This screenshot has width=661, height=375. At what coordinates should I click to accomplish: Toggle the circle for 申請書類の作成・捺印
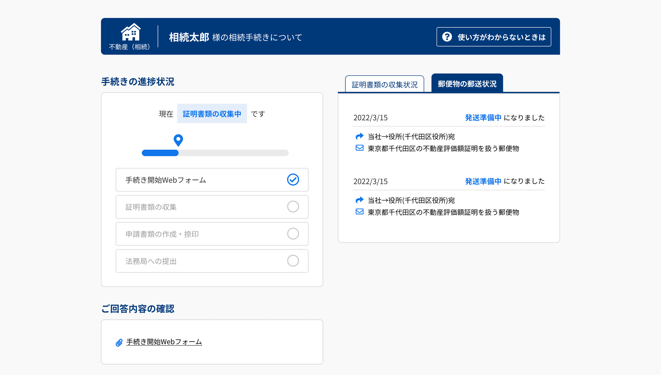coord(293,233)
